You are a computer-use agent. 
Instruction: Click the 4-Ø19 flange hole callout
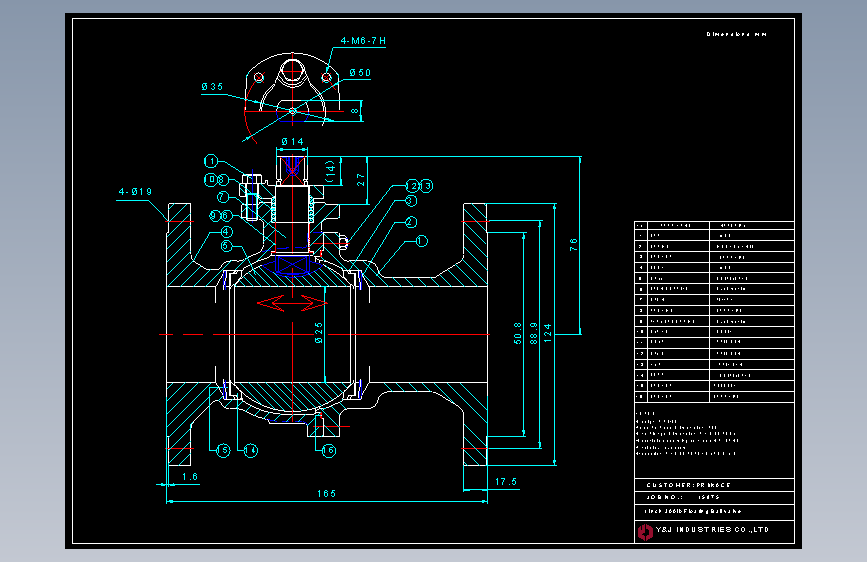pyautogui.click(x=135, y=191)
